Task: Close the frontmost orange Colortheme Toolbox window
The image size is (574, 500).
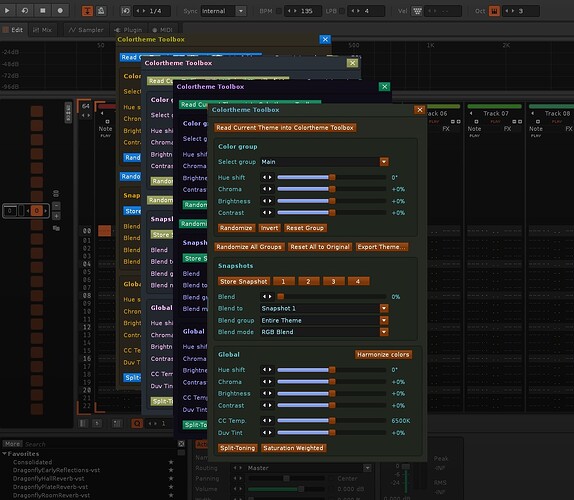Action: pos(420,110)
